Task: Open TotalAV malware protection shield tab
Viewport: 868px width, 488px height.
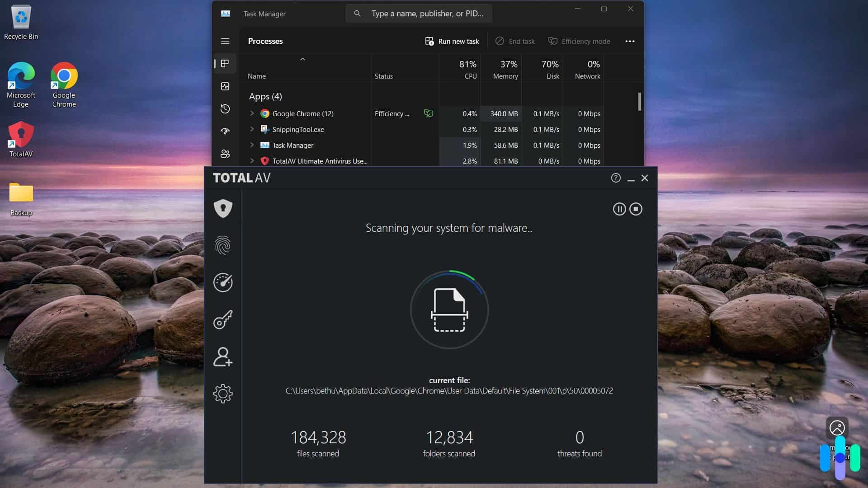Action: point(223,208)
